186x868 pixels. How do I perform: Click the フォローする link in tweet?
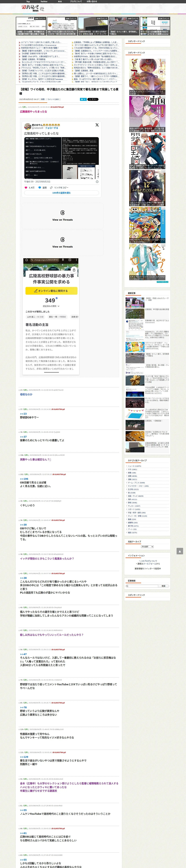click(52, 128)
